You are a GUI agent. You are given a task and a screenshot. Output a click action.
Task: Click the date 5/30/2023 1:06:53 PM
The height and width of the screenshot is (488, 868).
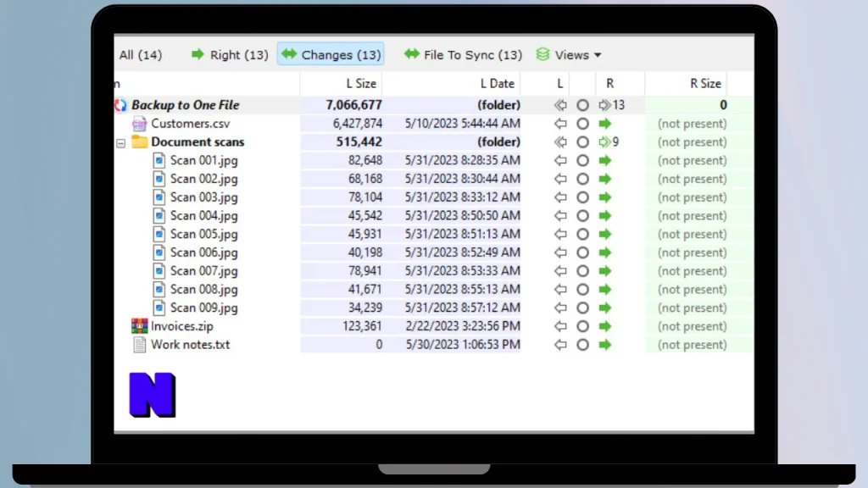463,345
